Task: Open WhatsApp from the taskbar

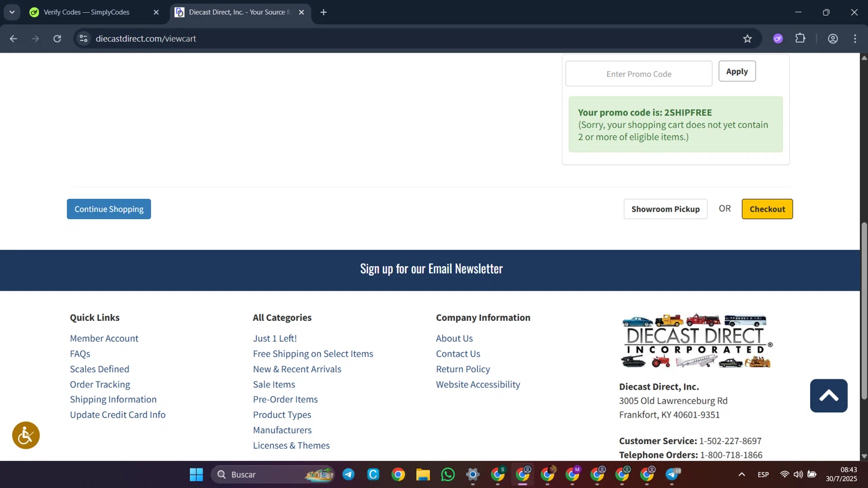Action: 448,475
